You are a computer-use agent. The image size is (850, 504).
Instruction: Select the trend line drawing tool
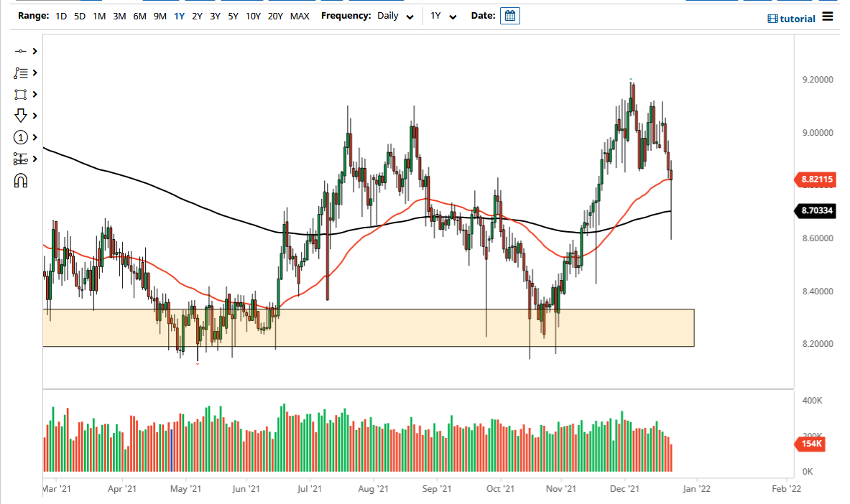click(20, 51)
